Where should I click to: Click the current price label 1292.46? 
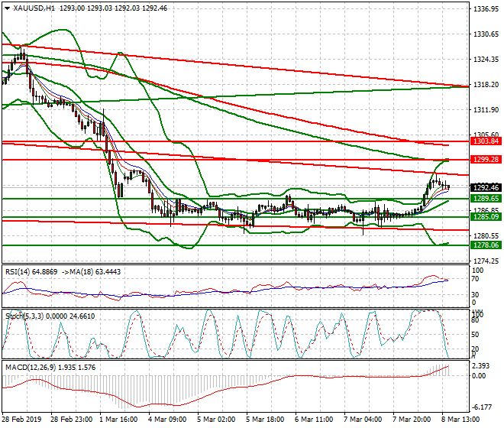[x=486, y=187]
